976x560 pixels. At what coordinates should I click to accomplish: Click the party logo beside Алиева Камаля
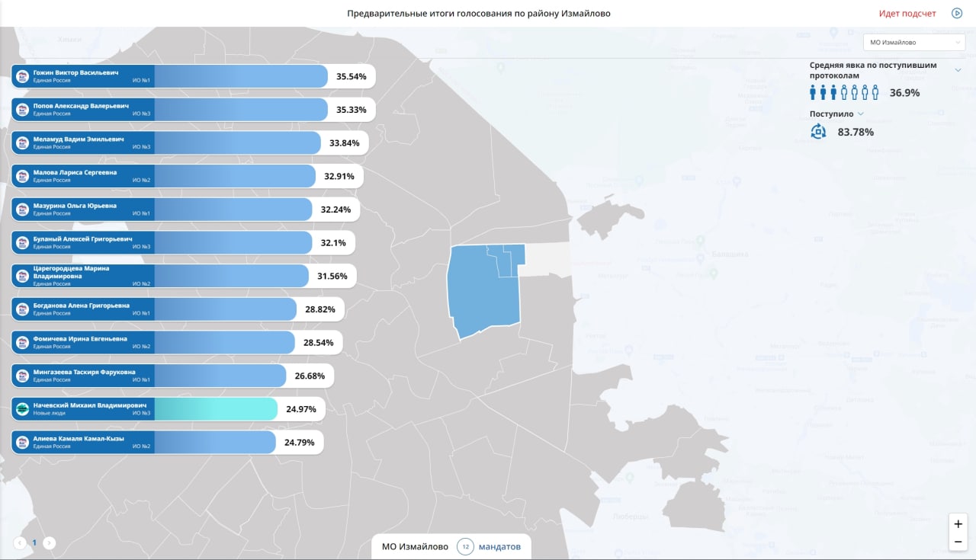23,443
